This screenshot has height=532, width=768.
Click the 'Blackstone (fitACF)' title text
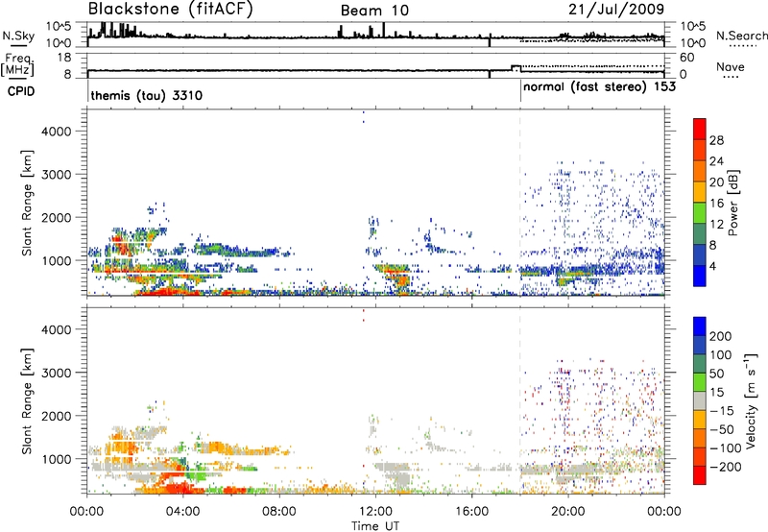pos(171,10)
